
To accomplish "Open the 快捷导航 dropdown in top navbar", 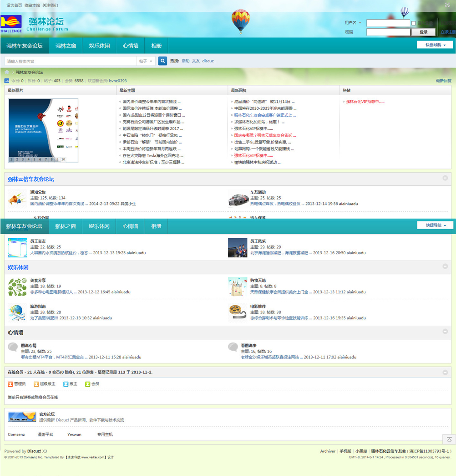I will (435, 45).
